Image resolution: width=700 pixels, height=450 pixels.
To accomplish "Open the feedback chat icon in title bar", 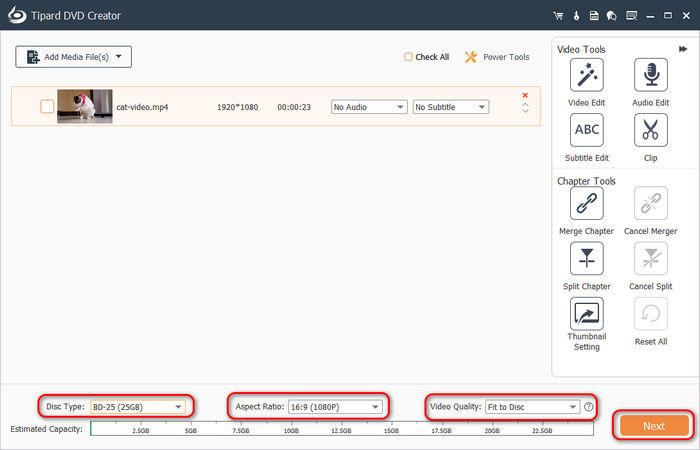I will click(612, 16).
